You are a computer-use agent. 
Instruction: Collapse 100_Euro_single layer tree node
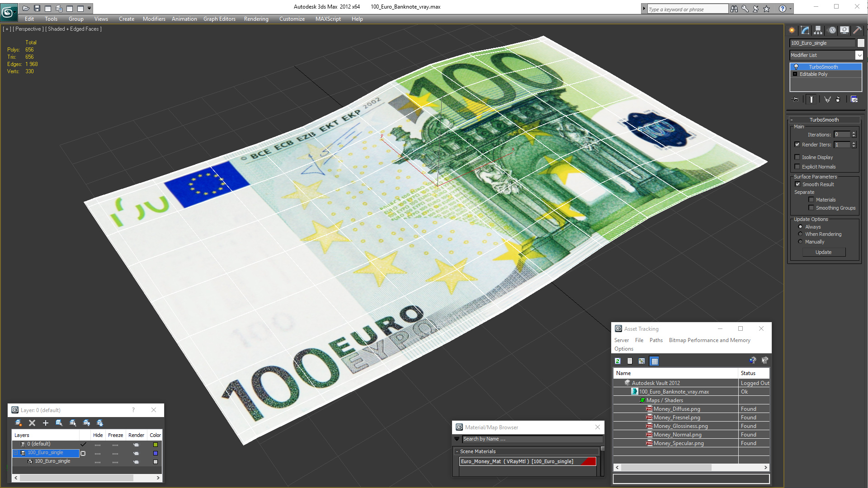(16, 453)
